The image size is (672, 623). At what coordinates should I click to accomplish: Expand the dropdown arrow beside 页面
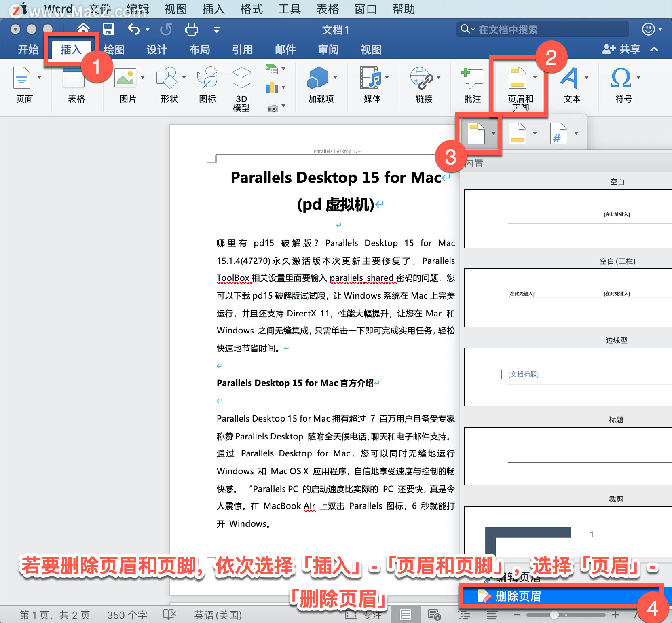click(x=39, y=77)
